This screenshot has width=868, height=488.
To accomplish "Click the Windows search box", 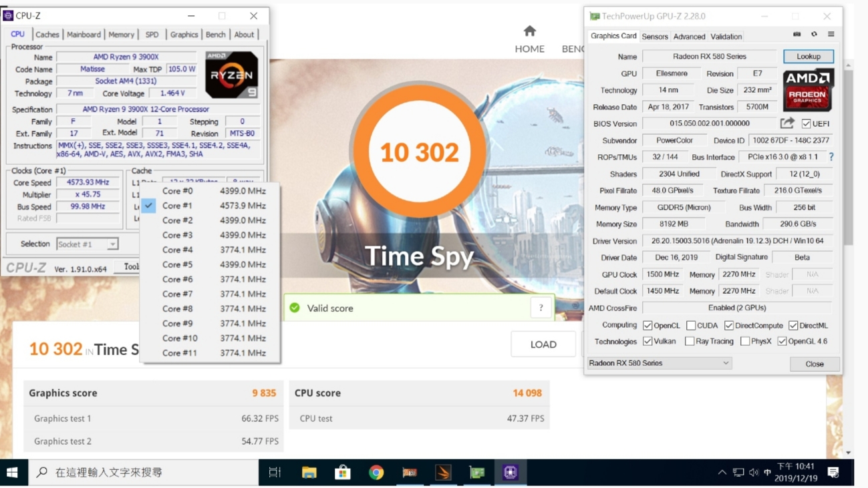I will point(143,472).
